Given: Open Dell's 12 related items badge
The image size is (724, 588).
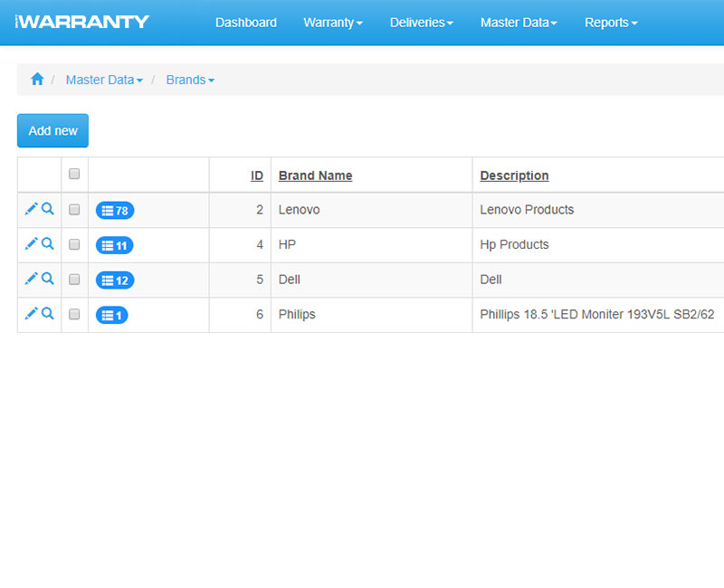Looking at the screenshot, I should point(115,280).
